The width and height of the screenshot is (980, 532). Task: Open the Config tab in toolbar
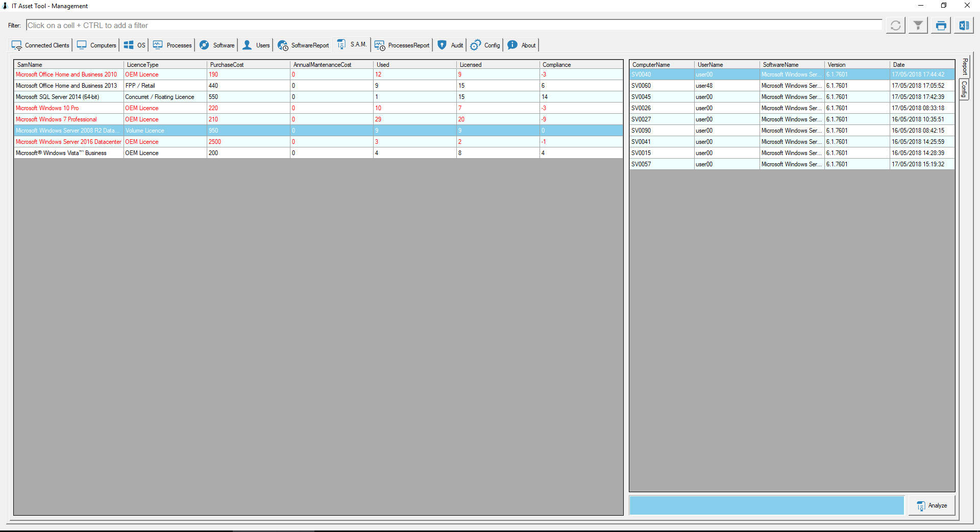[x=485, y=45]
